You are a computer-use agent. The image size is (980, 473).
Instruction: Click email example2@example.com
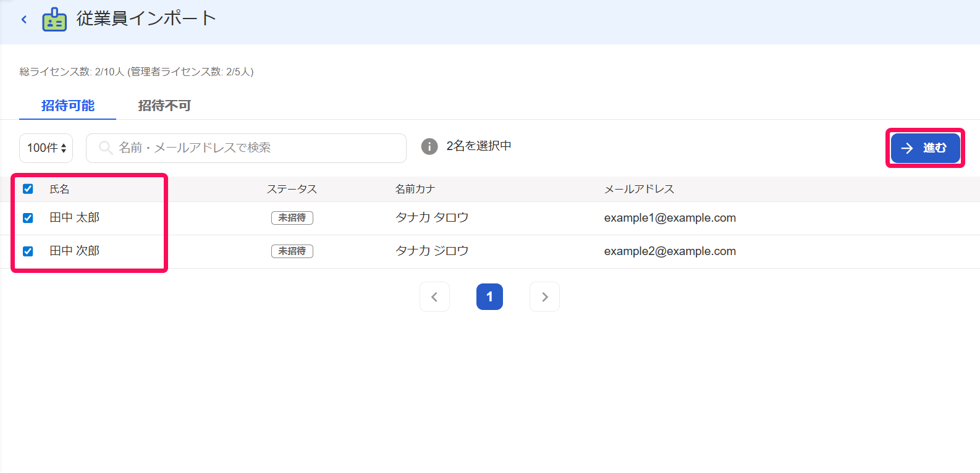670,251
